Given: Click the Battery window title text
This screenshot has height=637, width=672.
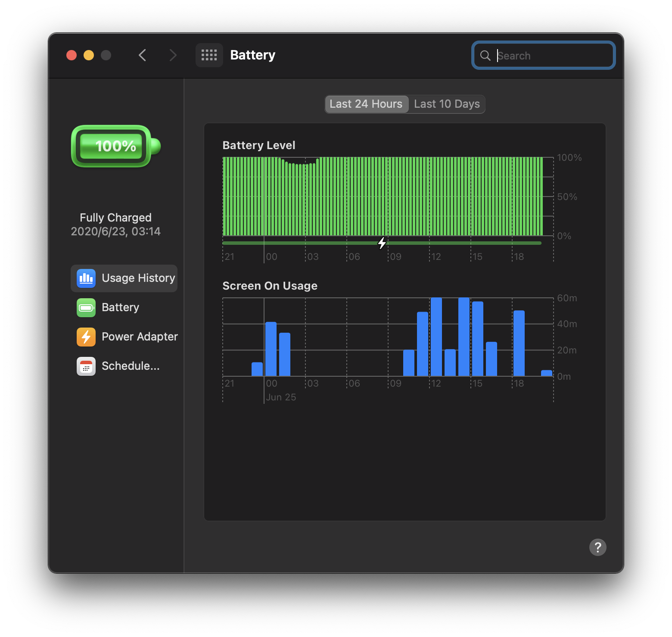Looking at the screenshot, I should coord(253,55).
